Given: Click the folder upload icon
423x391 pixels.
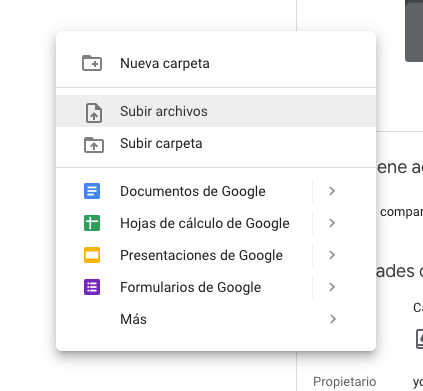Looking at the screenshot, I should [94, 145].
